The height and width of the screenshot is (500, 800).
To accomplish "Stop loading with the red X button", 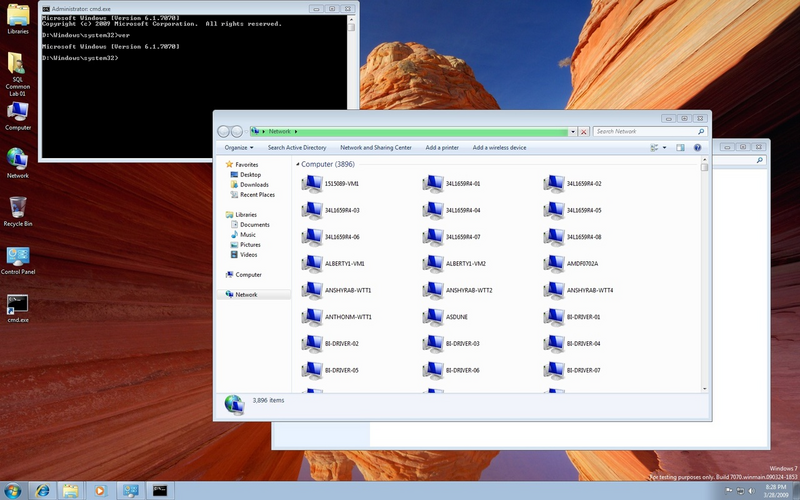I will click(584, 131).
